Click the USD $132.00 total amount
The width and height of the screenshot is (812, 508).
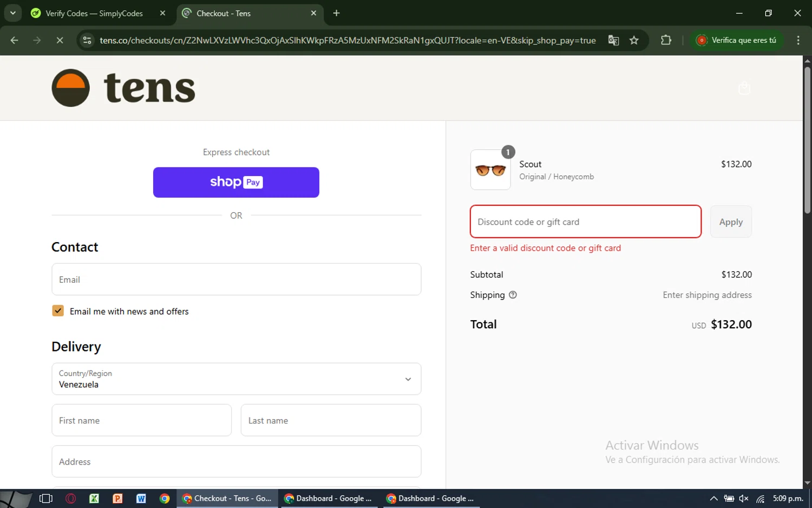click(x=722, y=324)
